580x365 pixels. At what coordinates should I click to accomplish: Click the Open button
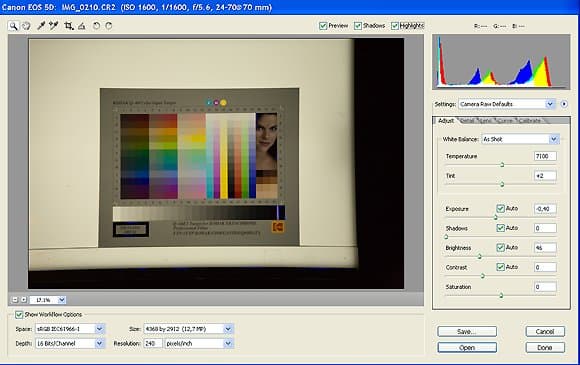point(467,348)
